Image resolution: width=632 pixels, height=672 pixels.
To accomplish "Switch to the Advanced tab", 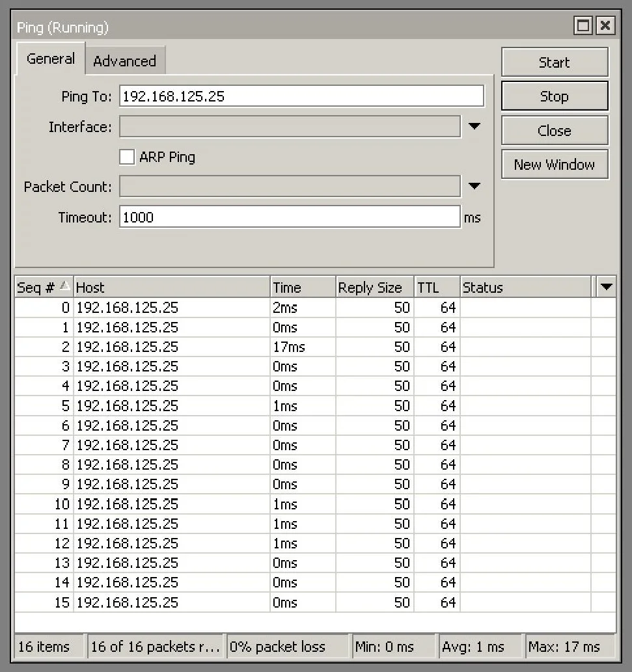I will click(x=124, y=61).
